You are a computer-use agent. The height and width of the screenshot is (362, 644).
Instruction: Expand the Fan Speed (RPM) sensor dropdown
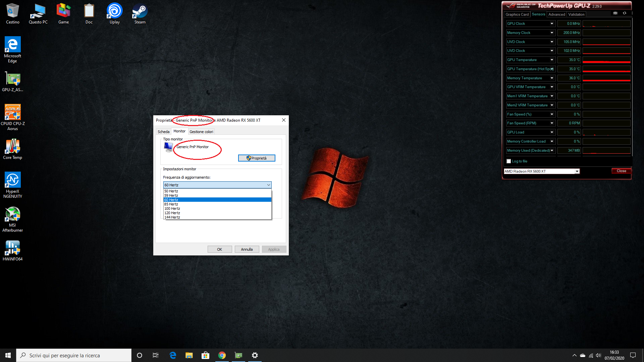click(x=552, y=123)
